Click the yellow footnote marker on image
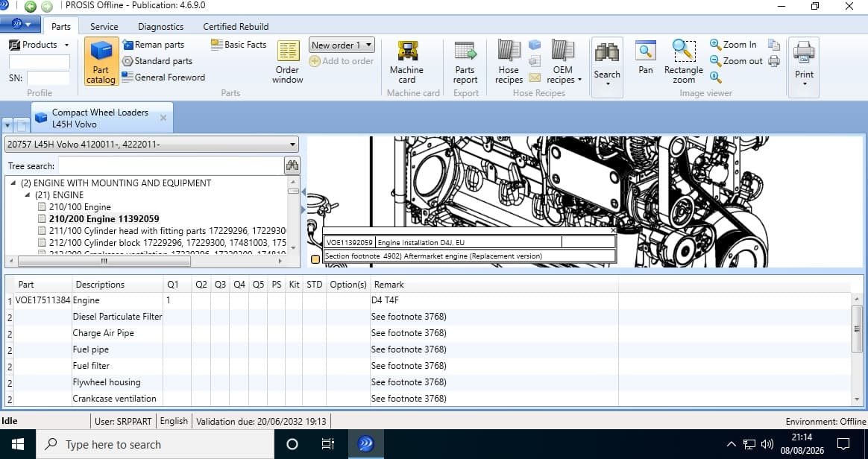The height and width of the screenshot is (459, 868). pos(315,259)
